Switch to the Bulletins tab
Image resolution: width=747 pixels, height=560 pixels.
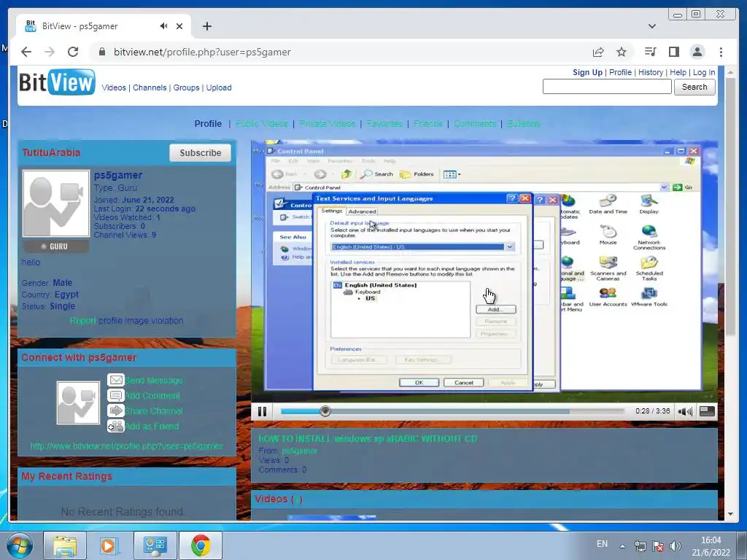(x=524, y=124)
